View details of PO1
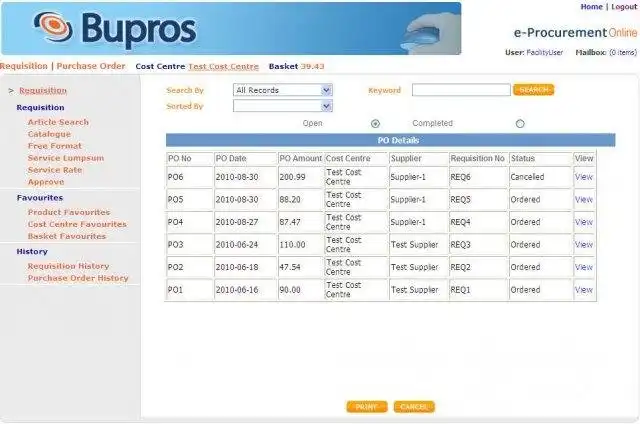Viewport: 640px width, 424px height. click(583, 290)
